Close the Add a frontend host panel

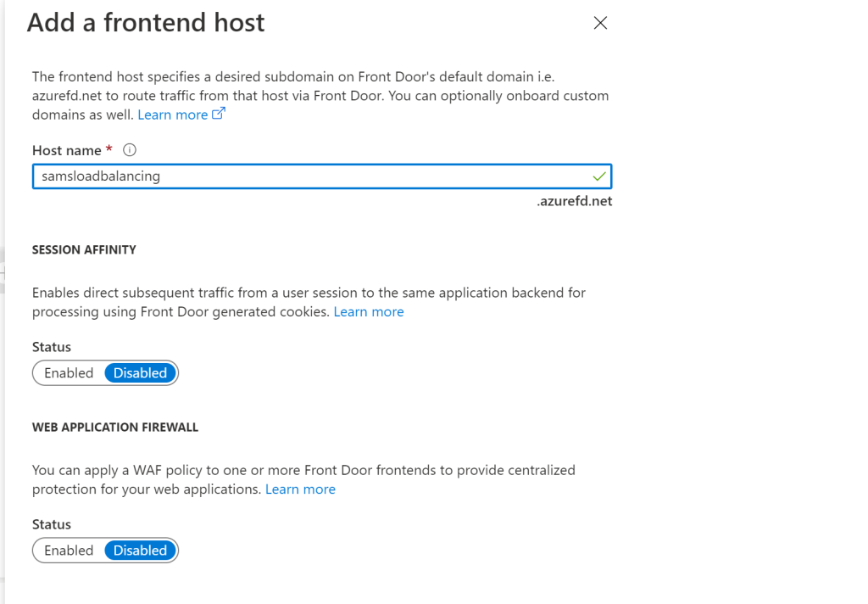pos(600,24)
